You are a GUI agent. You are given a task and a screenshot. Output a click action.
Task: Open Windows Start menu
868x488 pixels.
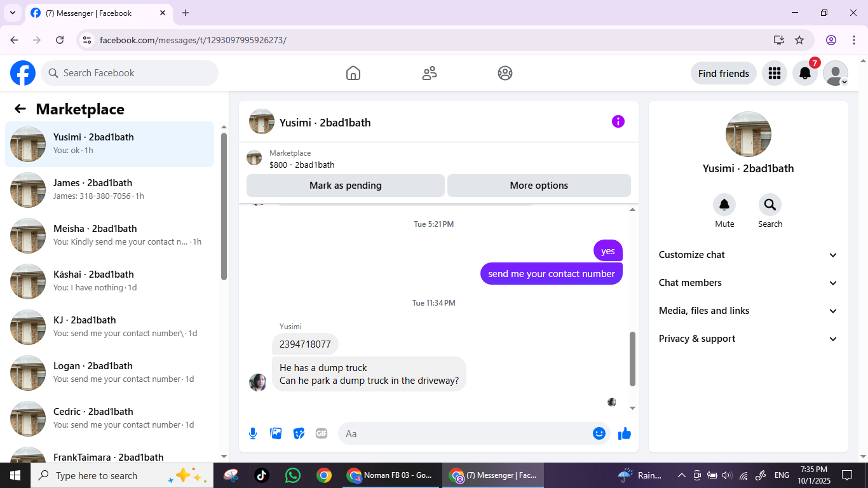[x=15, y=475]
